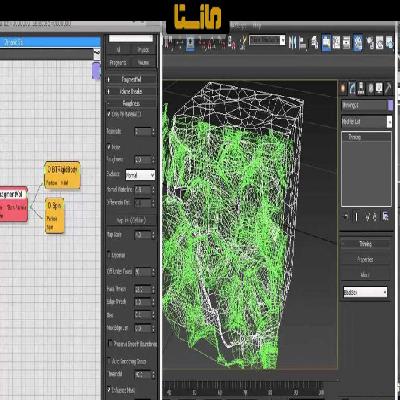Click the Roughness value spinner arrows
400x400 pixels.
click(153, 160)
